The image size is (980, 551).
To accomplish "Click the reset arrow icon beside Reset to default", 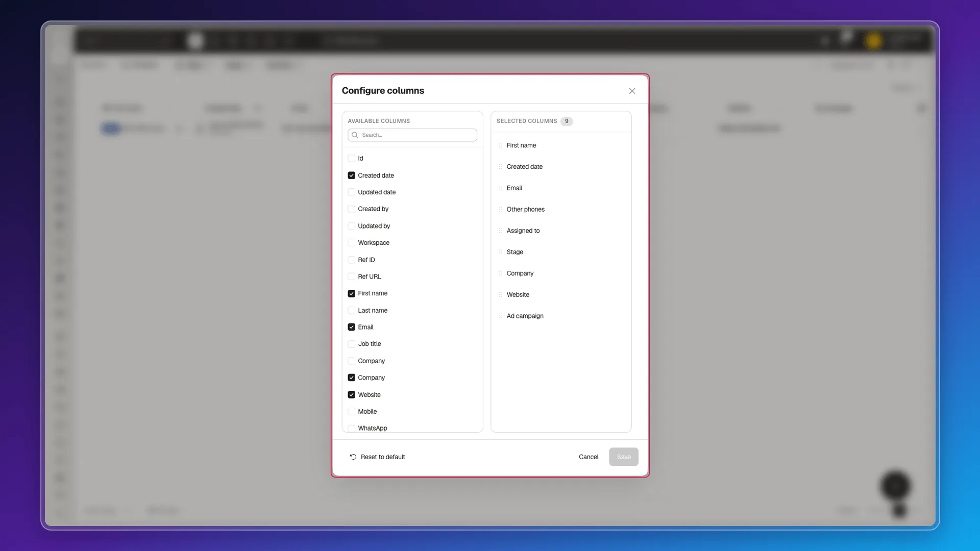I will click(353, 457).
